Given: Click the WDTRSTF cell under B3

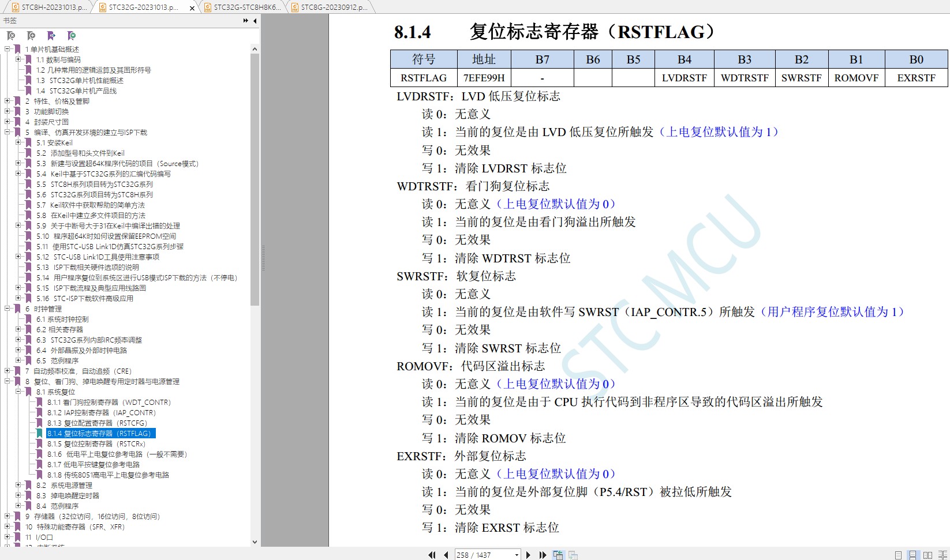Looking at the screenshot, I should point(745,78).
